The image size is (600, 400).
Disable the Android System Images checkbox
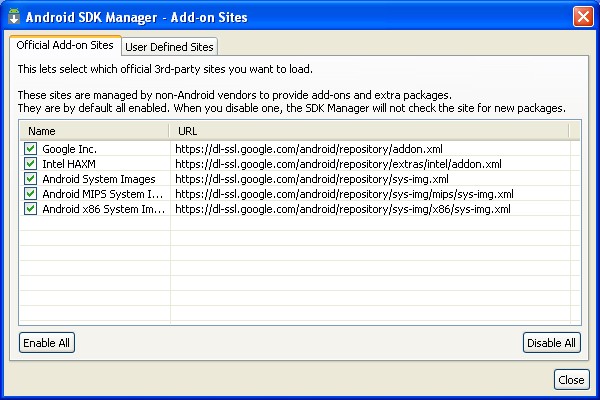pos(30,179)
